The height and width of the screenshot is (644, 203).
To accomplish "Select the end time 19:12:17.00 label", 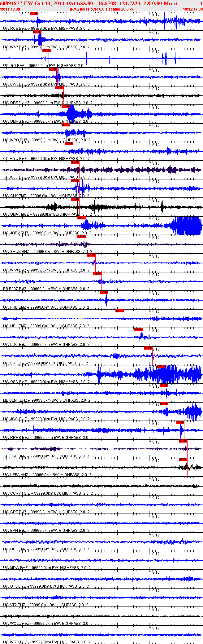I will click(x=193, y=9).
